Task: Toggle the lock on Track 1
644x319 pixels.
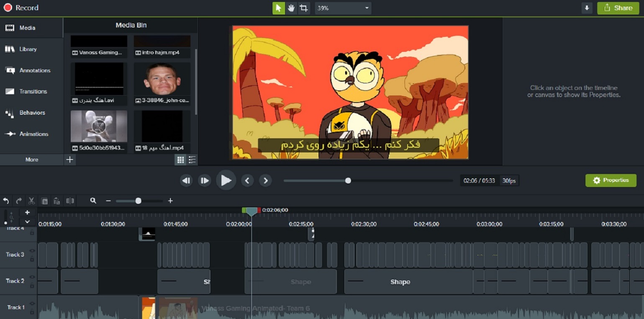Action: [32, 312]
